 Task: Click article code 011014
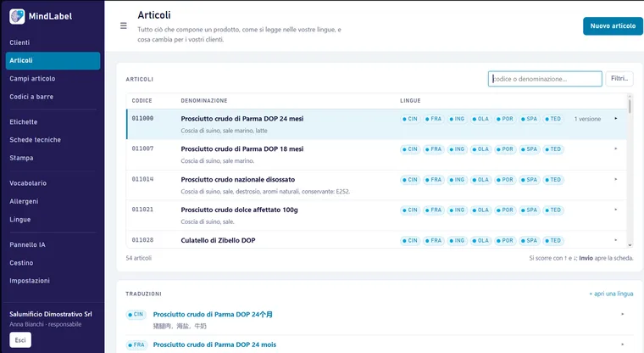(142, 179)
